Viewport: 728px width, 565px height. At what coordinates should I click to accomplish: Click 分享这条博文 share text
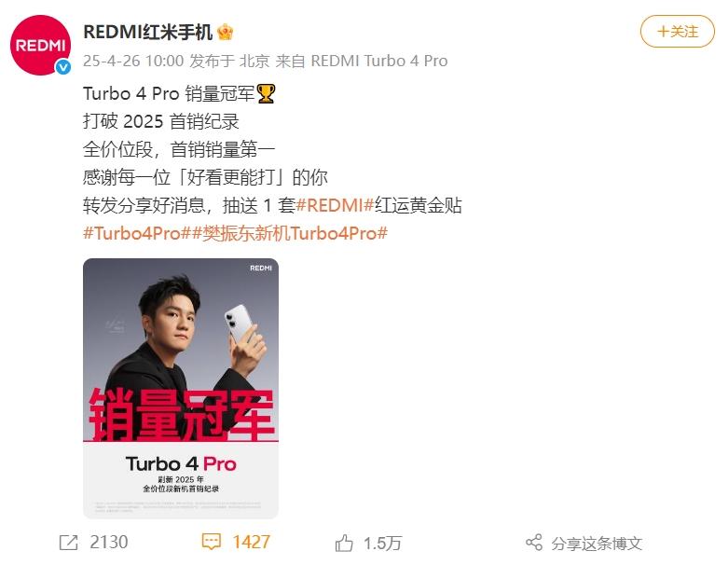(x=597, y=544)
